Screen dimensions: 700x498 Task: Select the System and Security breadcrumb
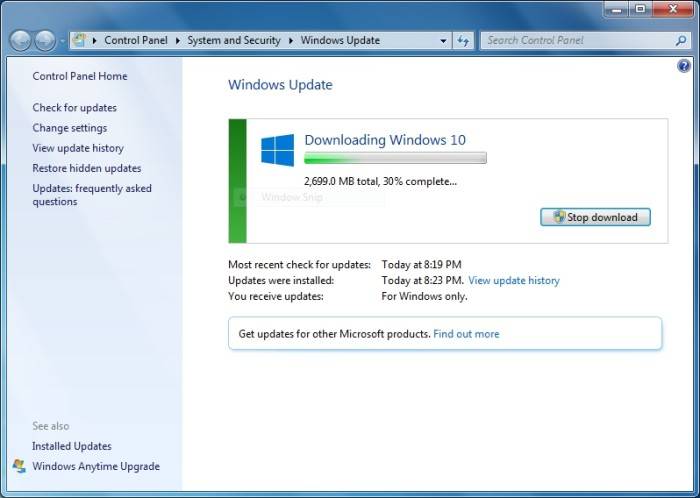point(235,41)
